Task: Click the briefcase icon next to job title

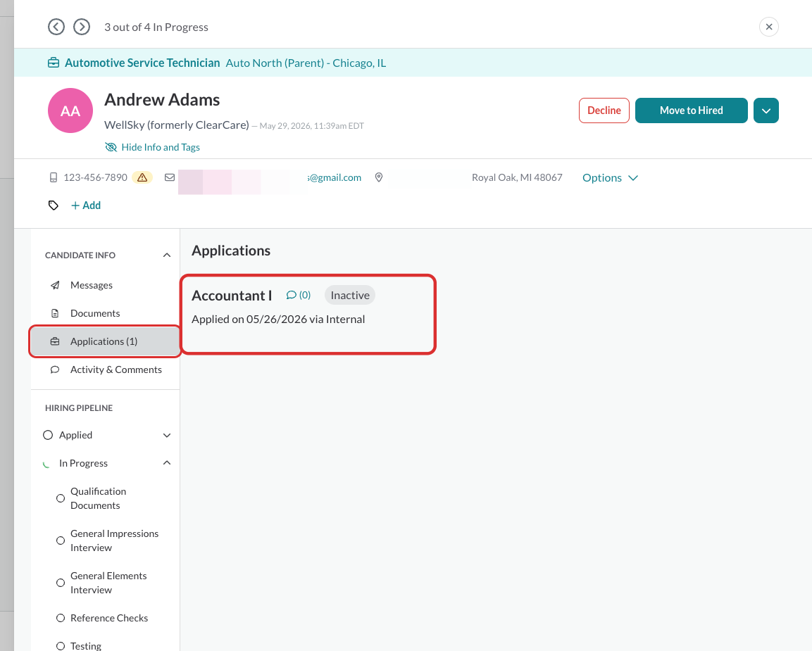Action: click(x=54, y=63)
